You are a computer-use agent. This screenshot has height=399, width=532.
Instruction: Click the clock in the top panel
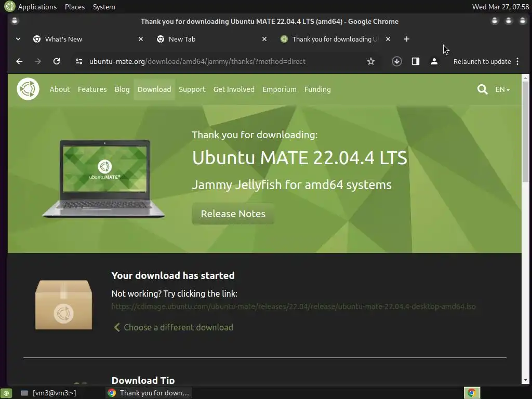[x=500, y=7]
